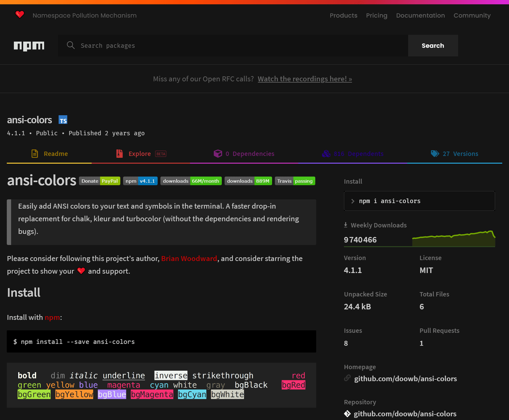Show the 27 Versions tab
The image size is (509, 420).
(455, 154)
